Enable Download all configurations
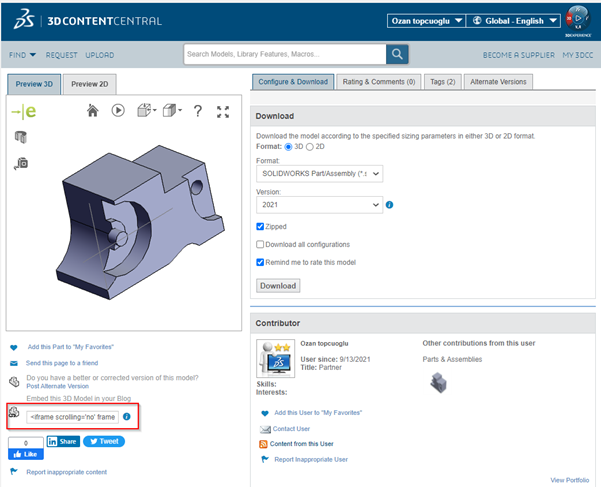The image size is (601, 487). pyautogui.click(x=261, y=245)
